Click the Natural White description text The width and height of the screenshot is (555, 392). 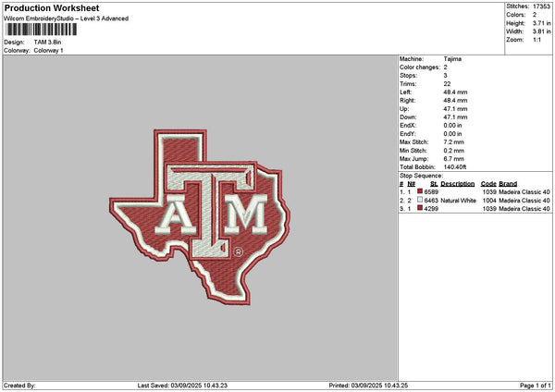[458, 201]
